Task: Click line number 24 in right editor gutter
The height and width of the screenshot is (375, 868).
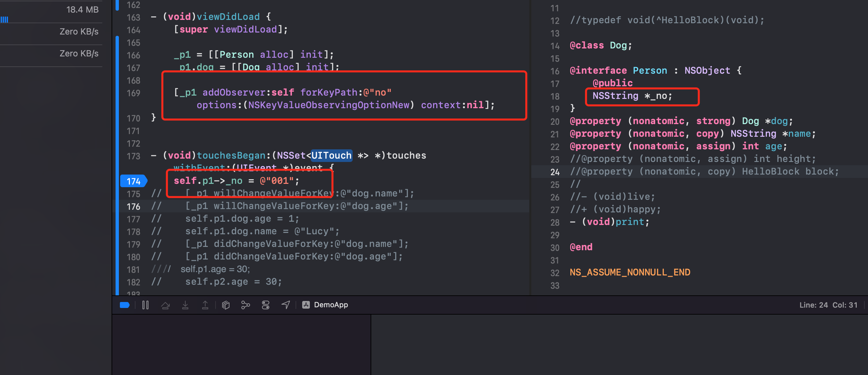Action: tap(555, 172)
